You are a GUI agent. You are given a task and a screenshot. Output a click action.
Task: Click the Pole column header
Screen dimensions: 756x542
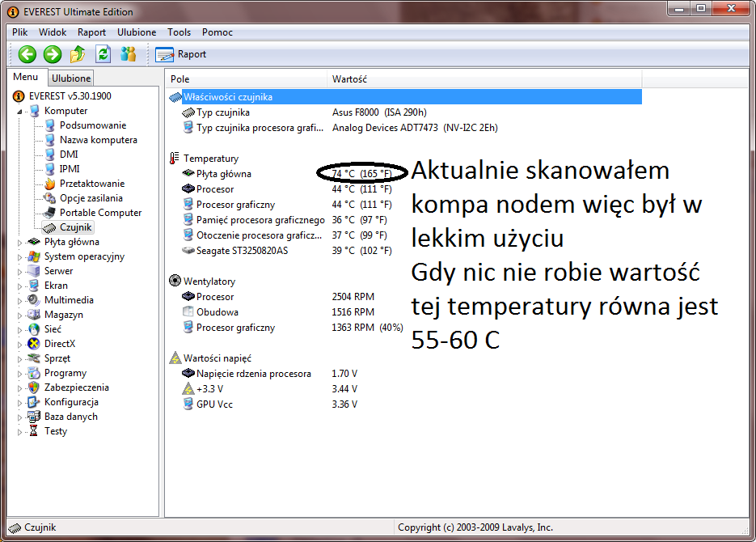[x=246, y=79]
